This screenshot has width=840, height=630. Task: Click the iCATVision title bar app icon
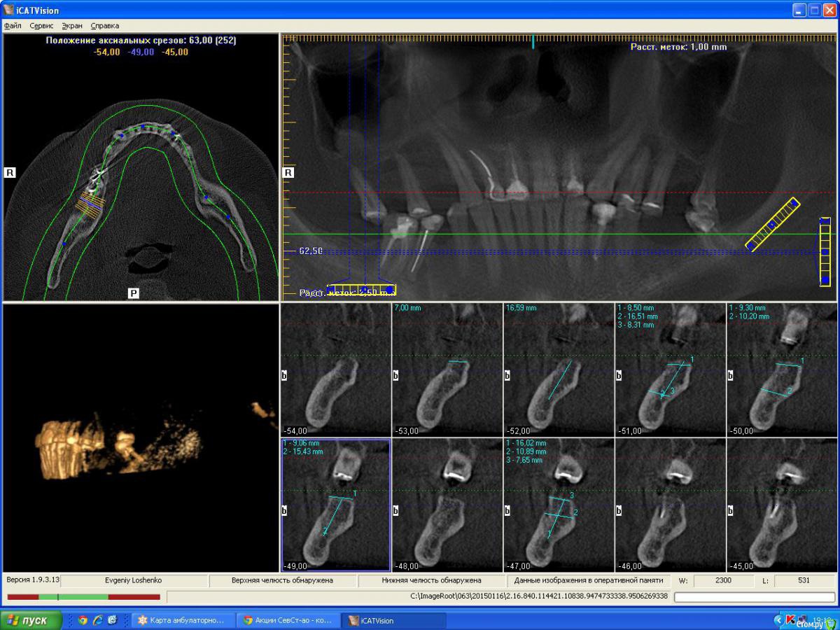point(8,10)
